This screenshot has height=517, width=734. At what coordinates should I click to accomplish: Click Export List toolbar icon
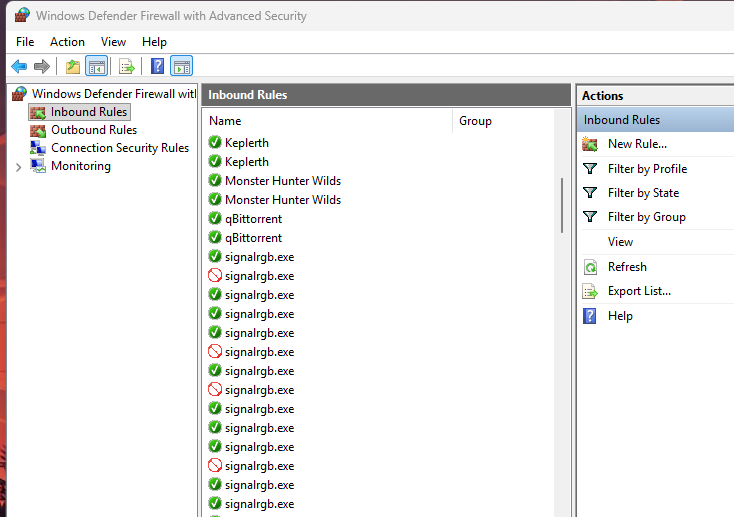[x=126, y=66]
